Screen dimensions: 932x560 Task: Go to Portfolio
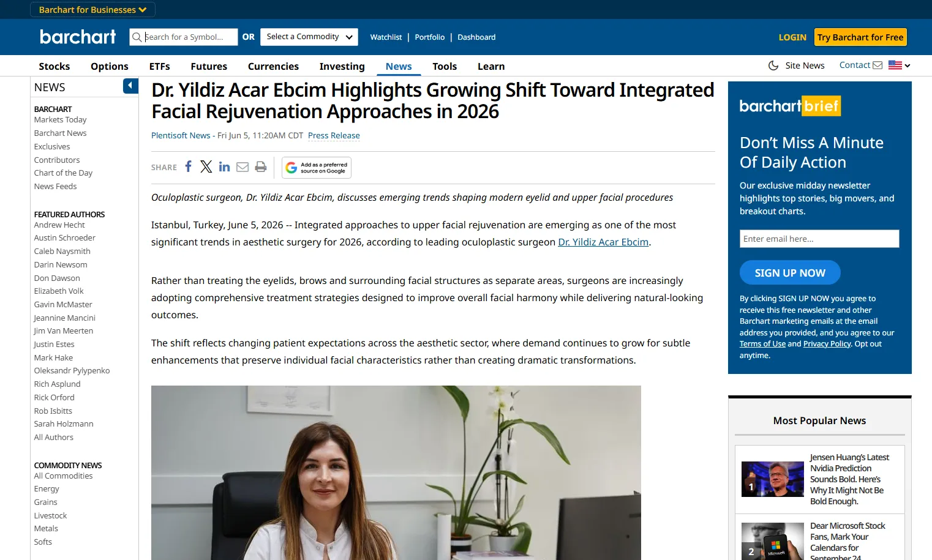[x=430, y=37]
